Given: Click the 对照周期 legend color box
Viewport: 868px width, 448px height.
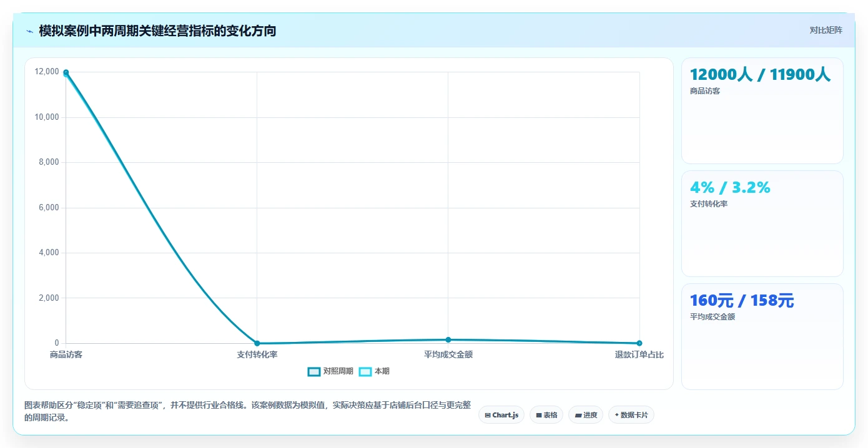Looking at the screenshot, I should tap(314, 371).
